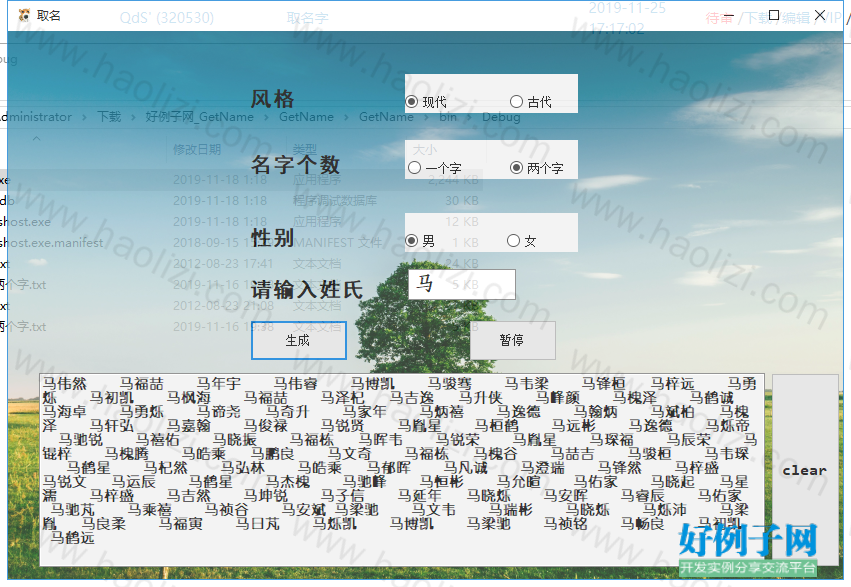Image resolution: width=851 pixels, height=587 pixels.
Task: Click the name 马驰峰 in results
Action: (365, 482)
